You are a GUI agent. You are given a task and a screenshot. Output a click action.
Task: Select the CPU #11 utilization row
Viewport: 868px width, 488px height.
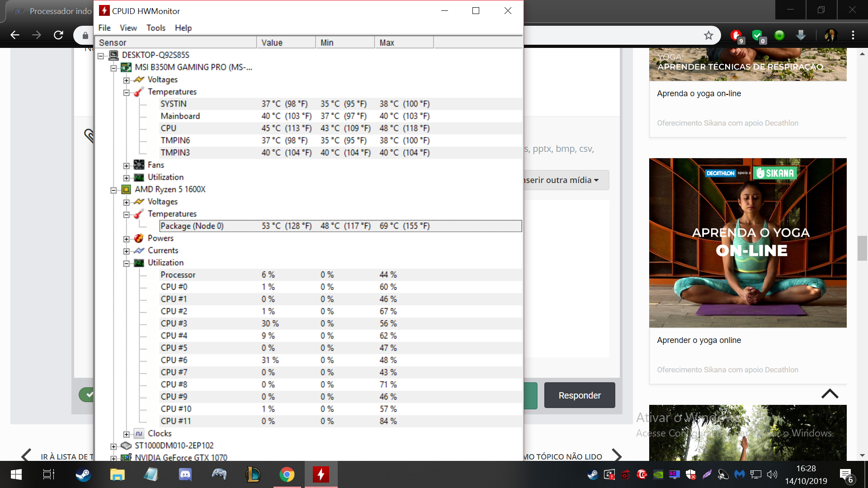[341, 421]
